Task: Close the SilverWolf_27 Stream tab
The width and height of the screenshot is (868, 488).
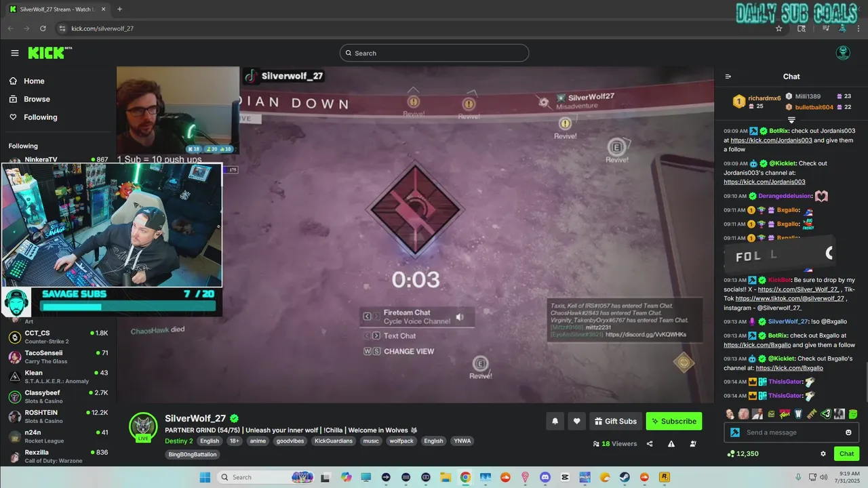Action: pyautogui.click(x=104, y=9)
